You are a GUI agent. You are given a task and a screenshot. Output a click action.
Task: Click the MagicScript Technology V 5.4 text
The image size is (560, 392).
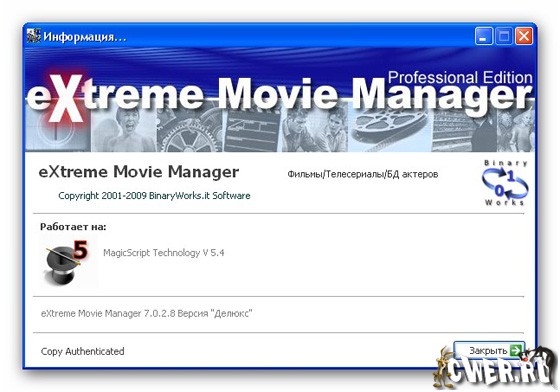[x=164, y=253]
